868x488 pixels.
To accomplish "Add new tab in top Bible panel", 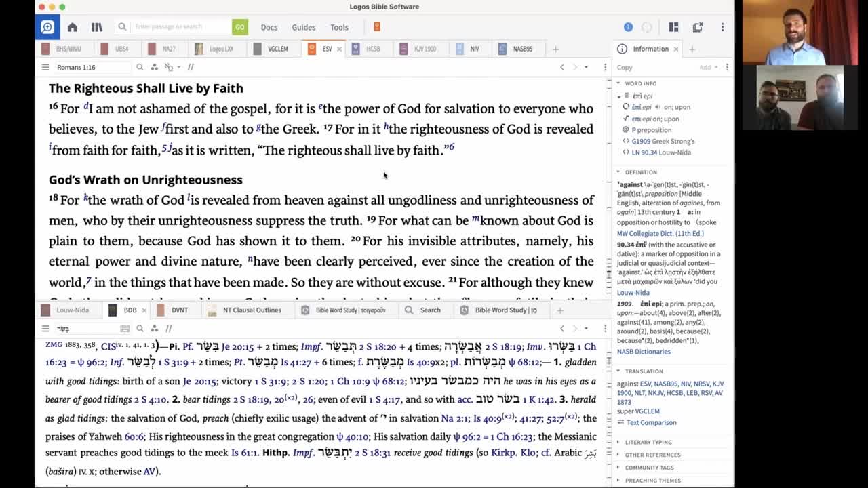I will 555,49.
